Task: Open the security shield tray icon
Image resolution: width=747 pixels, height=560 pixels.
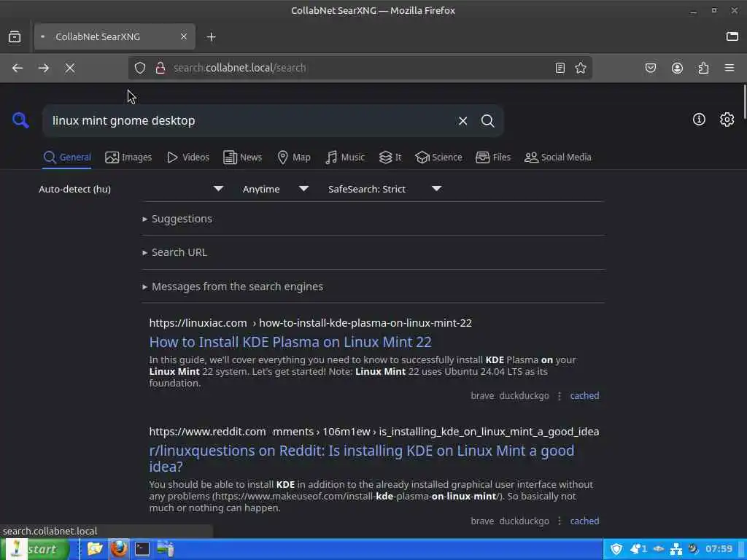Action: 616,549
